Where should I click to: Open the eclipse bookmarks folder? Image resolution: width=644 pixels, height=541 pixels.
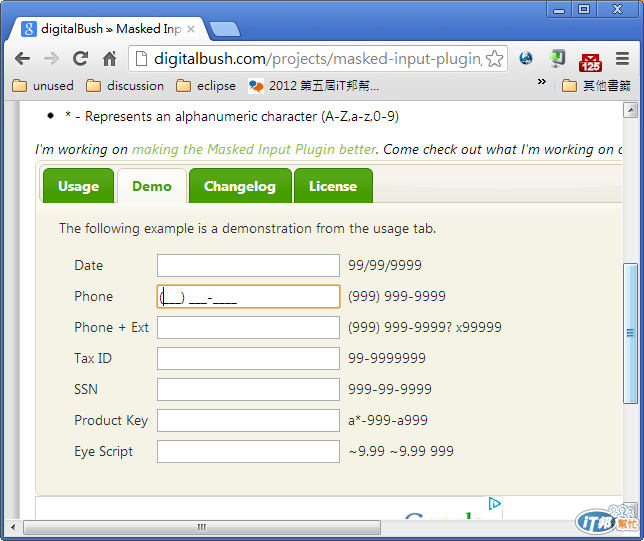206,86
